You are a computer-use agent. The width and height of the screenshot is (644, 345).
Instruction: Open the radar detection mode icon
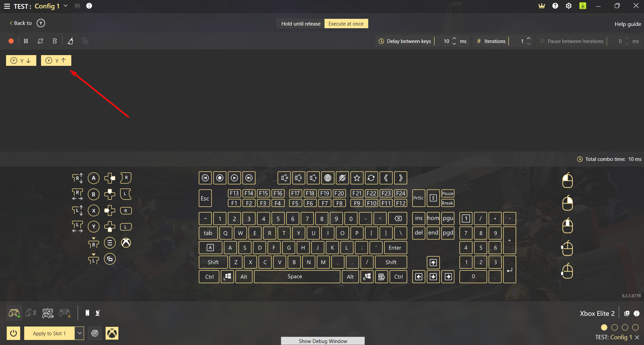click(x=95, y=333)
